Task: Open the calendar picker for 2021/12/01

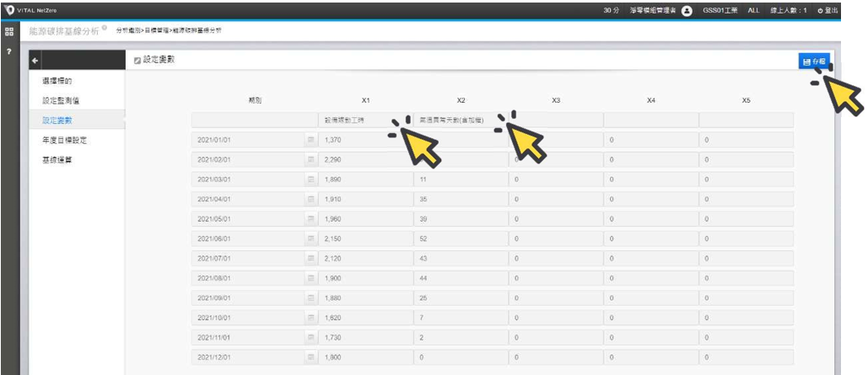Action: (x=310, y=358)
